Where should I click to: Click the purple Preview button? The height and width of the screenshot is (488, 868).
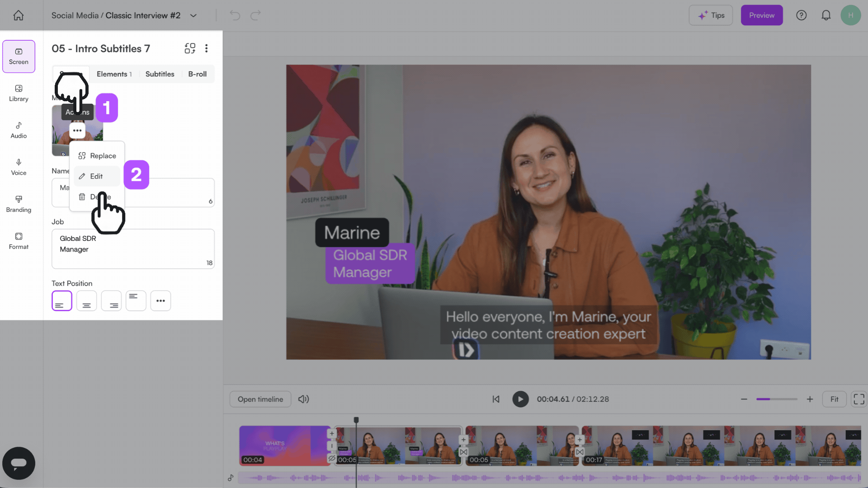click(x=762, y=15)
